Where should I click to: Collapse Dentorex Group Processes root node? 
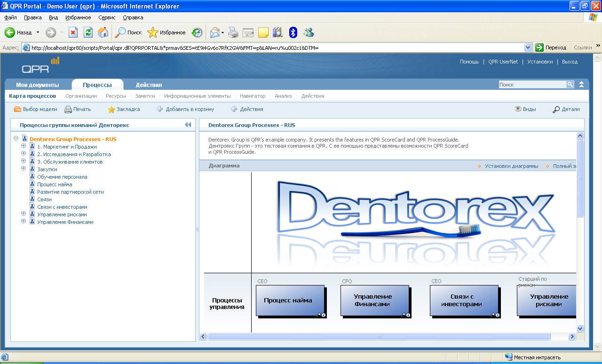click(16, 139)
